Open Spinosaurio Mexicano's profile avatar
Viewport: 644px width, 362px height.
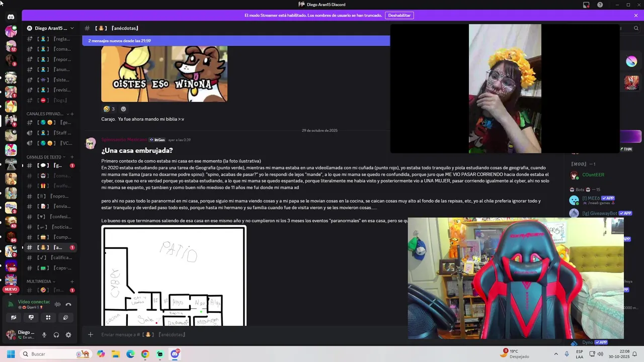coord(91,143)
